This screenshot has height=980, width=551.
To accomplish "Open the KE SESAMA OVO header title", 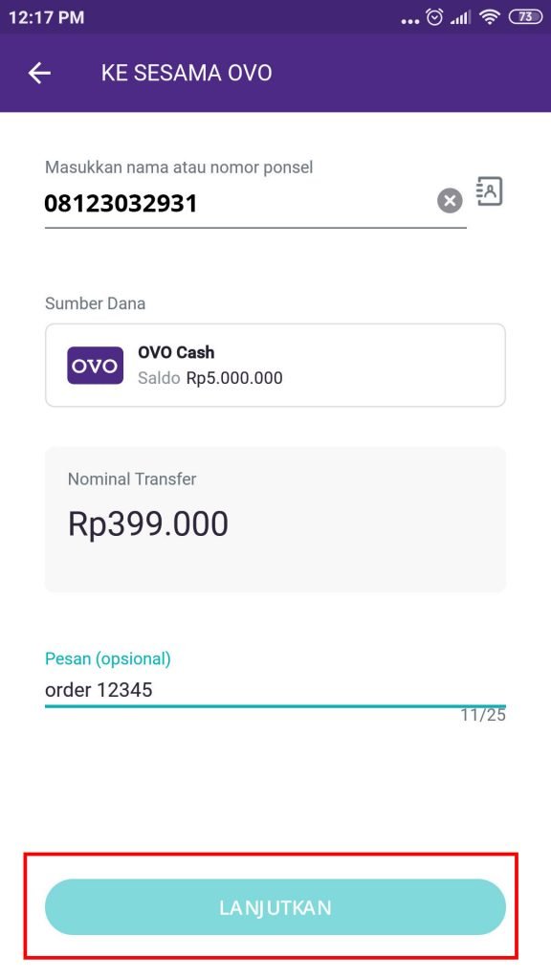I will pyautogui.click(x=187, y=73).
